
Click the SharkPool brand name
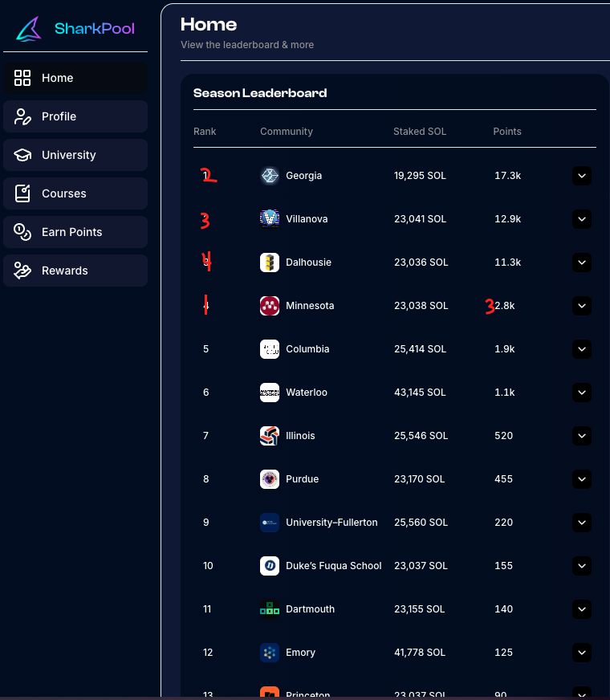(94, 29)
